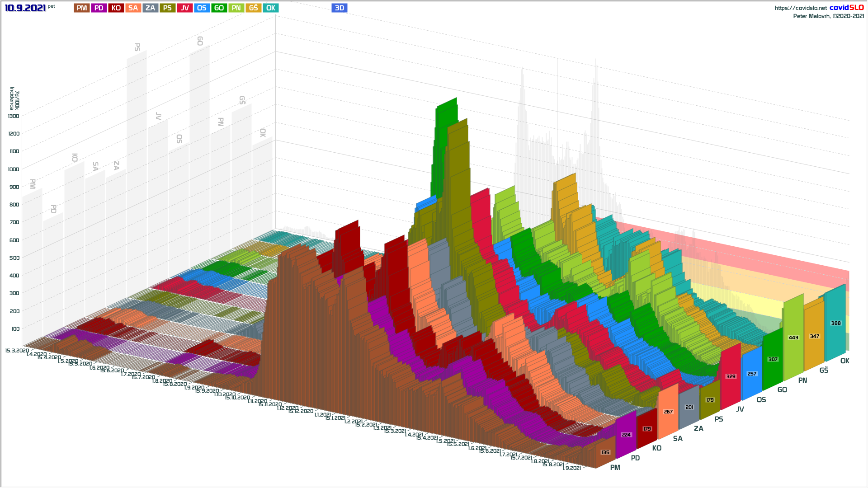This screenshot has height=488, width=868.
Task: Toggle the PM region legend button
Action: tap(82, 8)
